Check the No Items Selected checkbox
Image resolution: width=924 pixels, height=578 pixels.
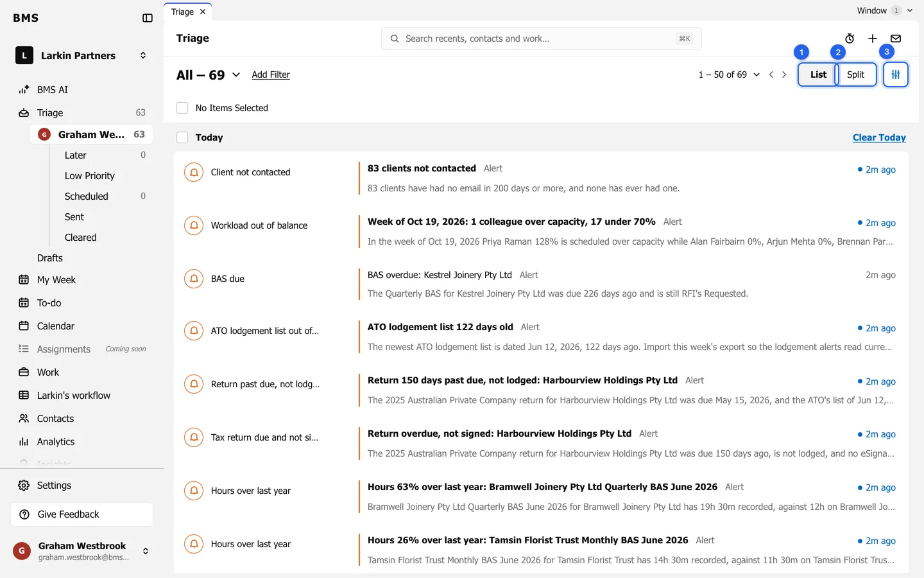182,108
